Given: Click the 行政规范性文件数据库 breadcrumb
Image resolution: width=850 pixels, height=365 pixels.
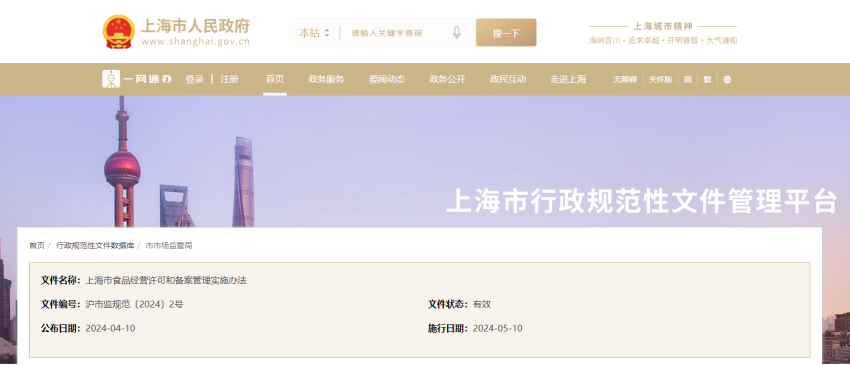Looking at the screenshot, I should (x=95, y=246).
